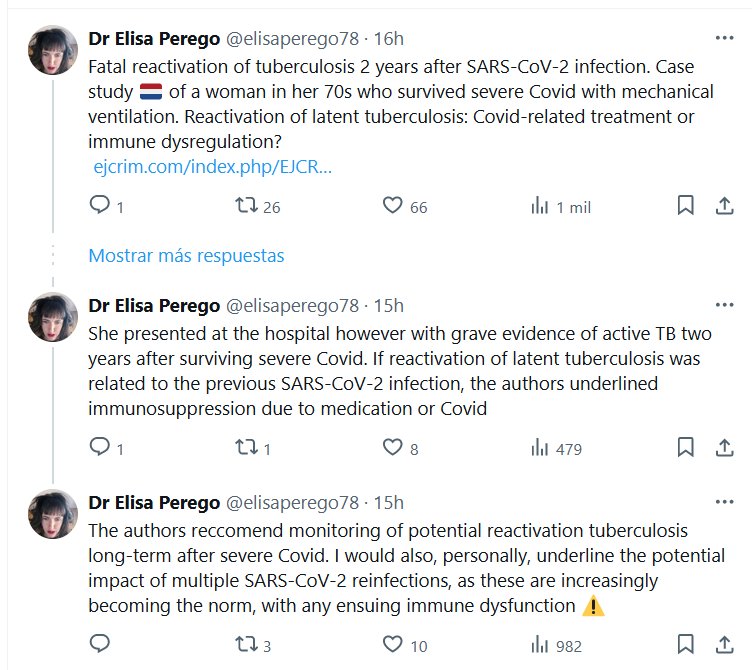Viewport: 752px width, 670px height.
Task: View analytics of tweet with 1 mil views
Action: [540, 206]
